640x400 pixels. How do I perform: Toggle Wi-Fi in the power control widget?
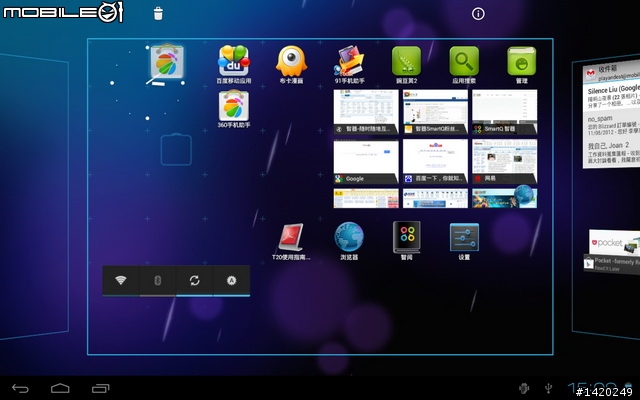(121, 280)
